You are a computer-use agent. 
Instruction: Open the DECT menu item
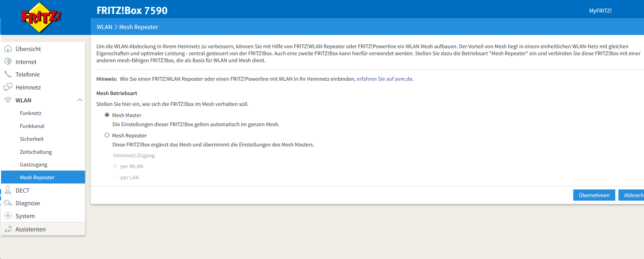pos(43,190)
